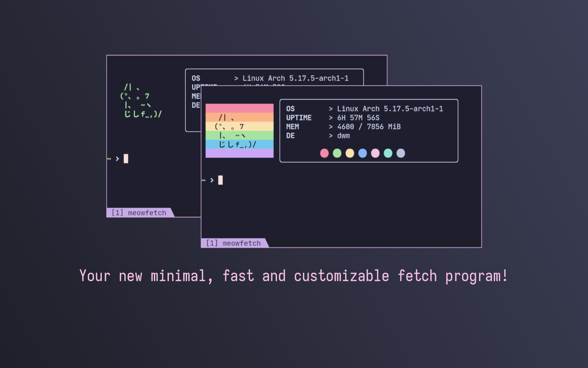The image size is (588, 368).
Task: Click the MEM value 4600 / 7856 MiB
Action: [369, 127]
